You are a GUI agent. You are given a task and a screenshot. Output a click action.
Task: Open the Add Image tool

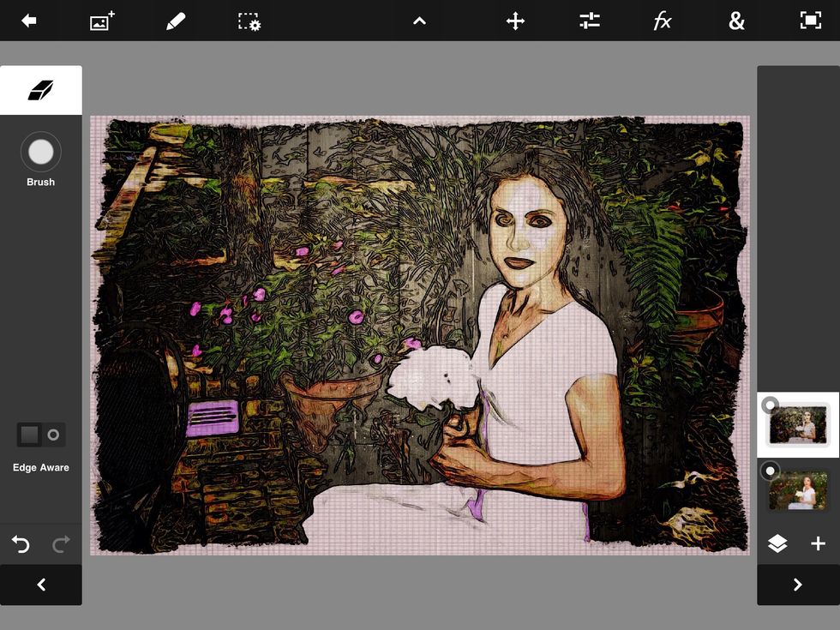point(101,21)
